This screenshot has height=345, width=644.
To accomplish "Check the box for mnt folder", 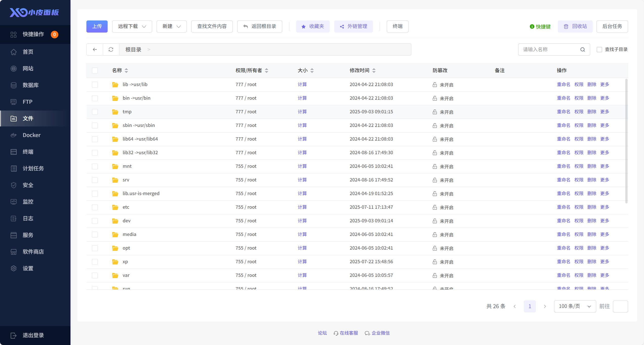I will pos(95,166).
